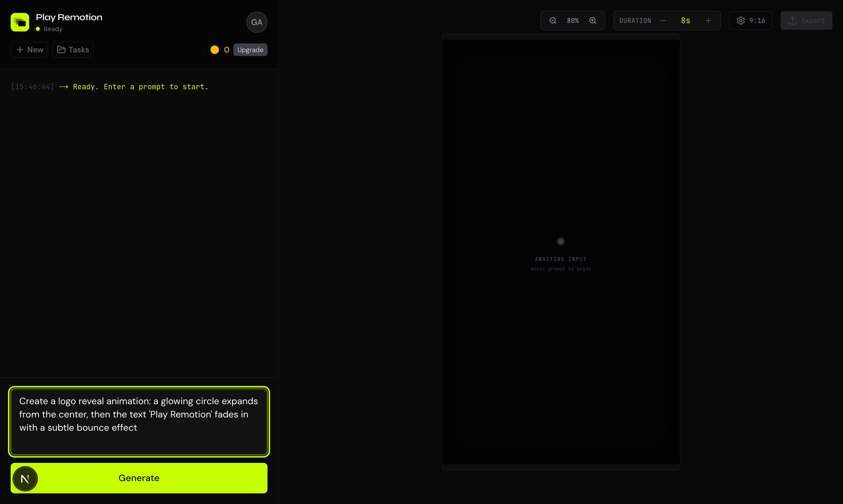The width and height of the screenshot is (843, 504).
Task: Click the 8s duration value
Action: click(x=686, y=20)
